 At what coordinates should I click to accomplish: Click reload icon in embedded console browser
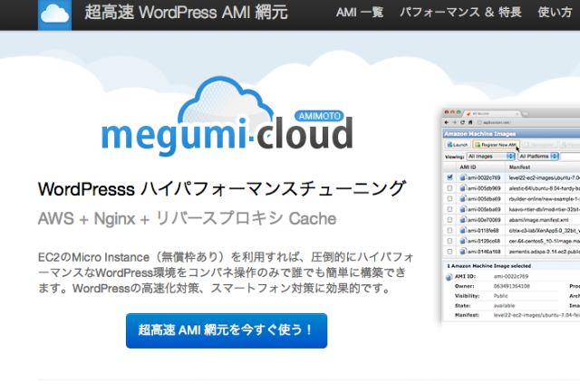[x=462, y=122]
